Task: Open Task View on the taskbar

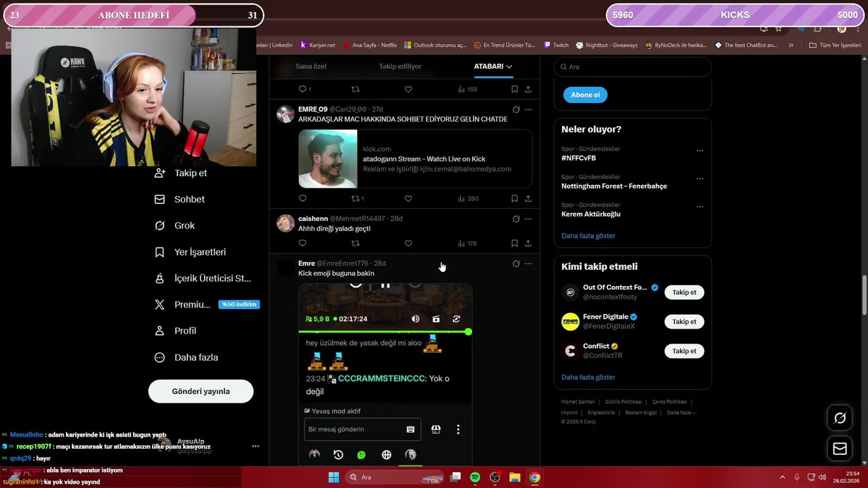Action: pyautogui.click(x=456, y=477)
